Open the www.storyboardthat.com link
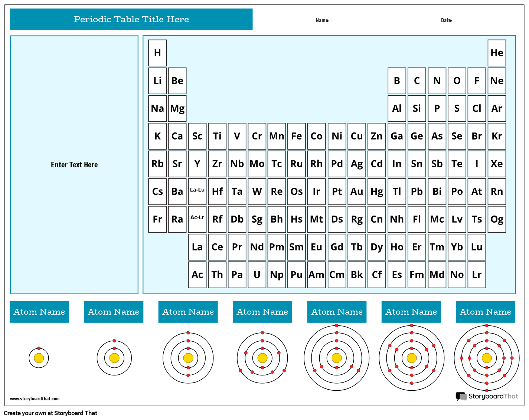529x420 pixels. (x=35, y=398)
